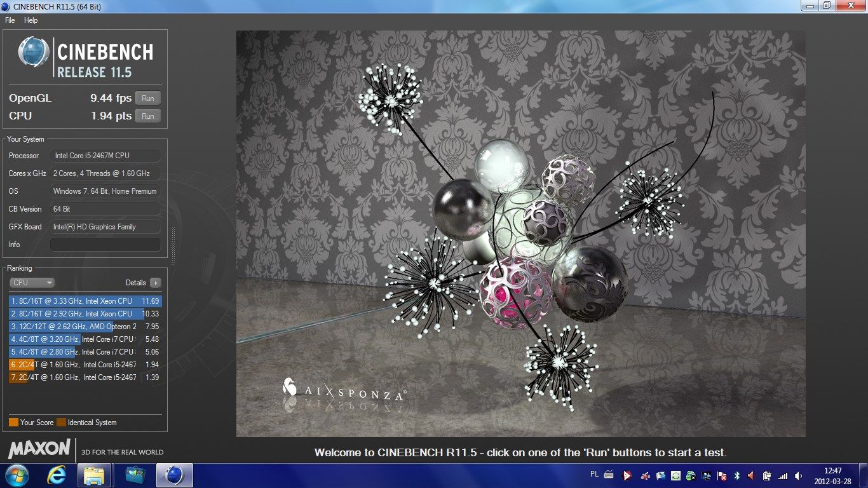Image resolution: width=868 pixels, height=488 pixels.
Task: Select ranking row 7, Core i5-2467 1.39
Action: click(x=85, y=377)
